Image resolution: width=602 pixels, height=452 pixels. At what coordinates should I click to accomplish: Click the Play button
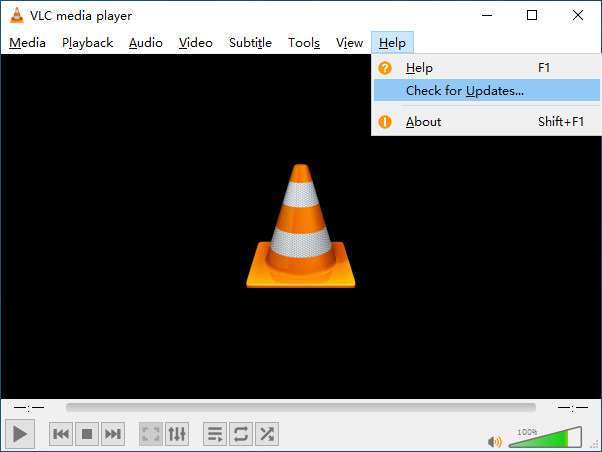point(20,434)
